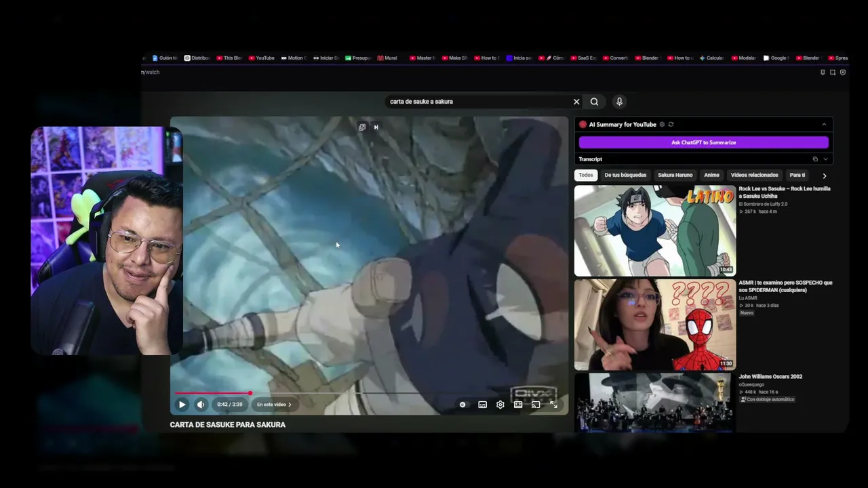Click the magnifier search button
Viewport: 868px width, 488px height.
[594, 102]
